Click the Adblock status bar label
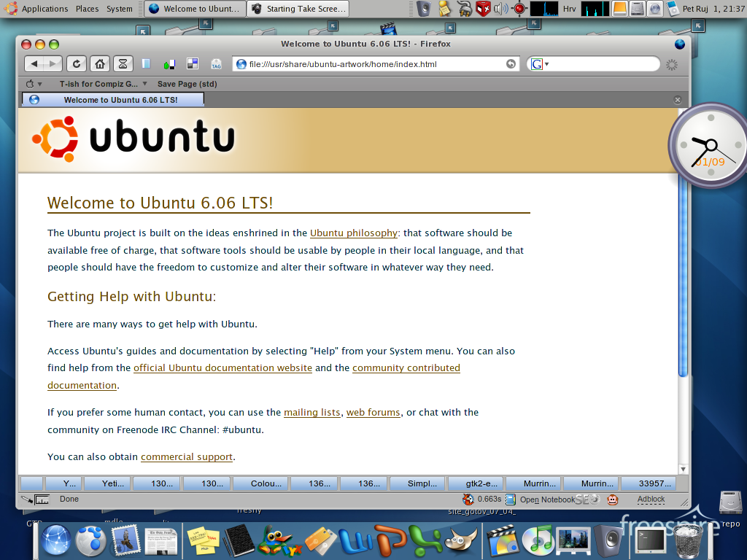The height and width of the screenshot is (560, 747). tap(651, 499)
